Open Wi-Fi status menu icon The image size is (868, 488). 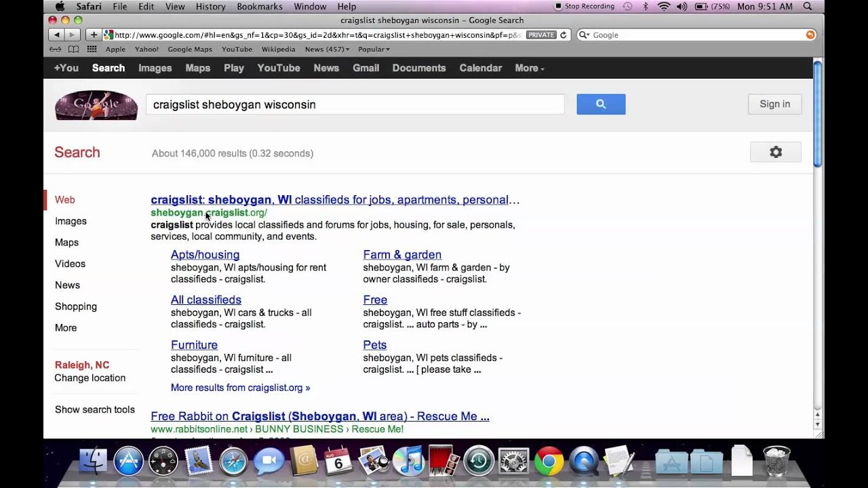[x=664, y=7]
